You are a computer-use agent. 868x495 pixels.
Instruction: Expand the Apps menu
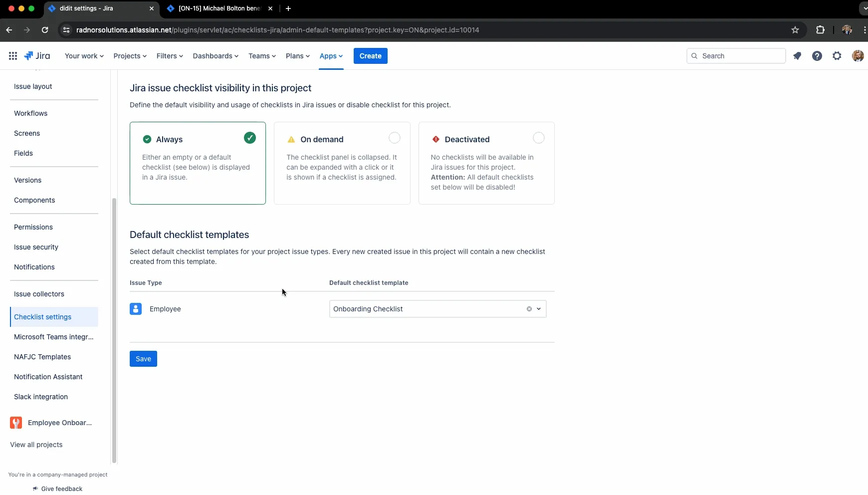tap(331, 56)
